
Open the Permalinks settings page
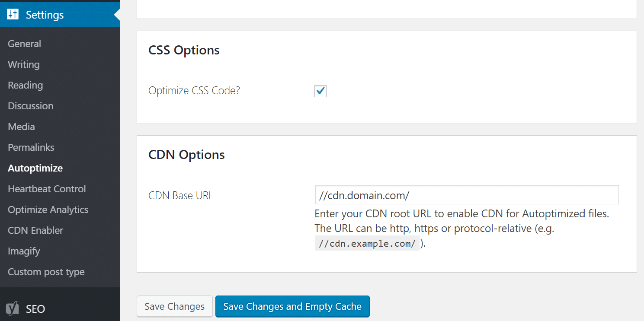pos(31,147)
